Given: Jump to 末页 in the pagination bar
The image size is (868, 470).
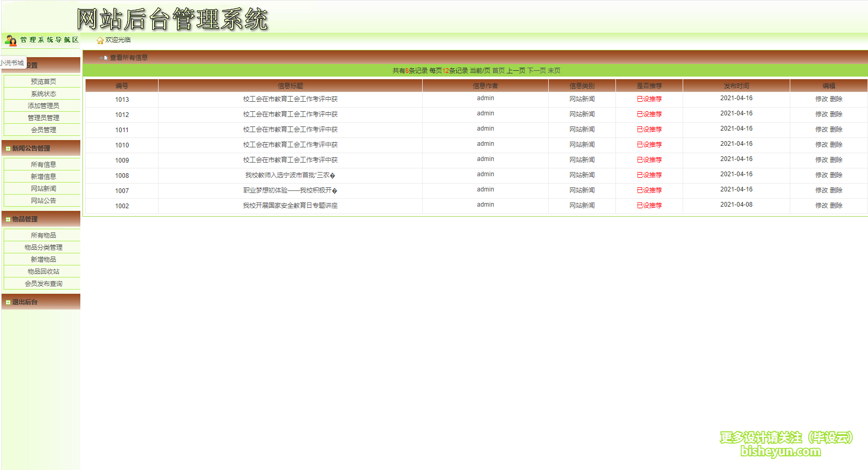Looking at the screenshot, I should tap(554, 70).
